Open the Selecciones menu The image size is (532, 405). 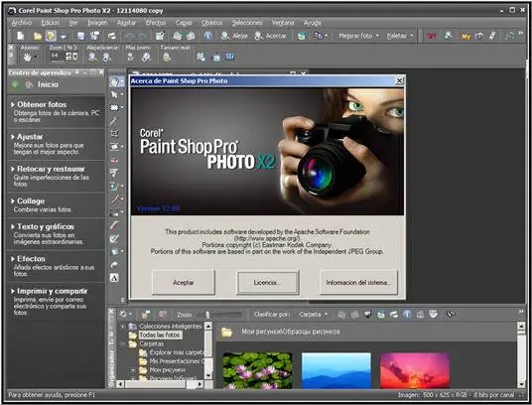point(247,23)
